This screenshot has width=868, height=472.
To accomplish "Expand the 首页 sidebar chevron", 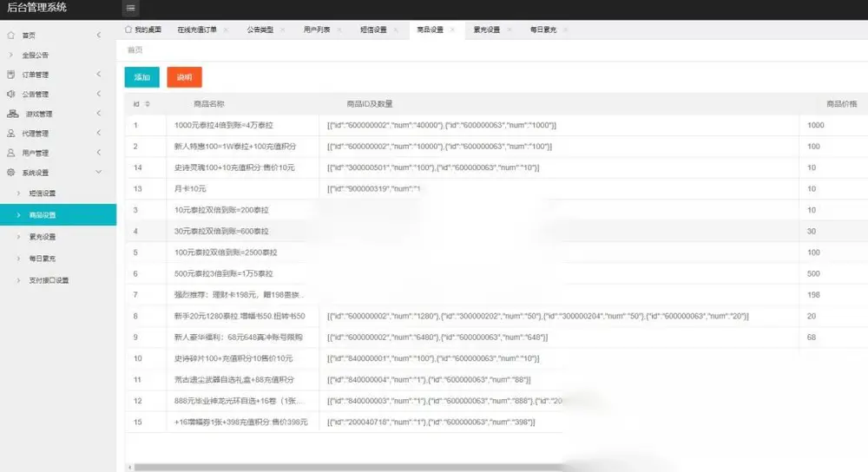I will click(99, 35).
